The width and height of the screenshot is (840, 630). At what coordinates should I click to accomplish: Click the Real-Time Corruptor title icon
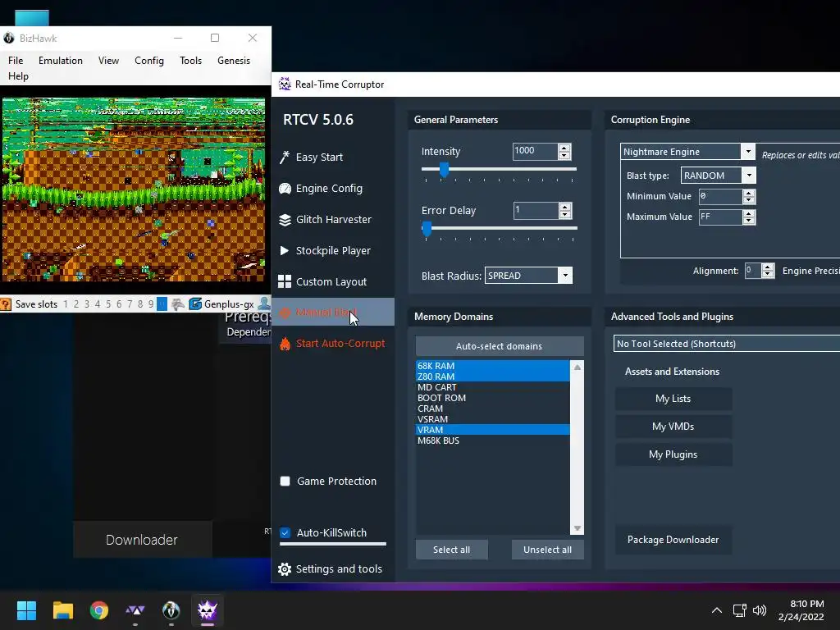(285, 84)
